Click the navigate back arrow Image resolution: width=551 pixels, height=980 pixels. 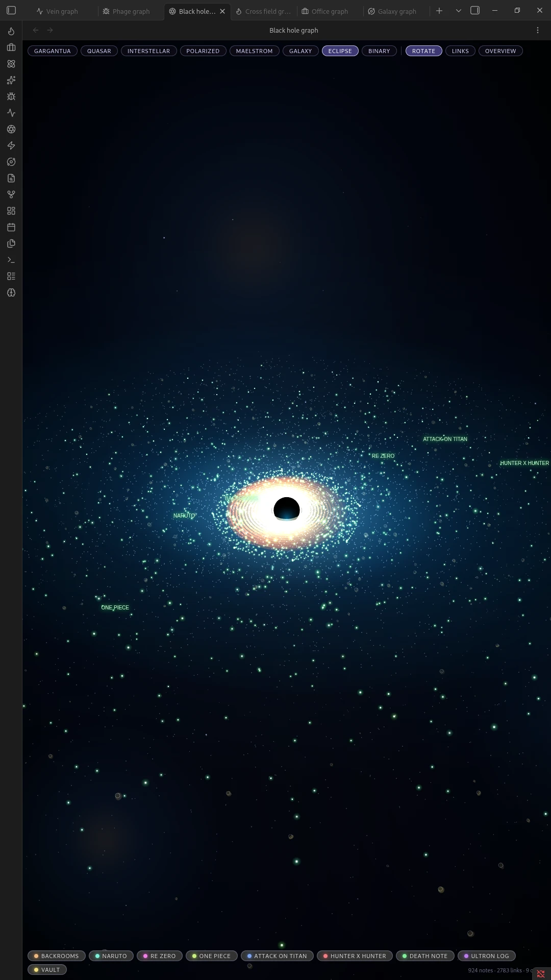36,30
